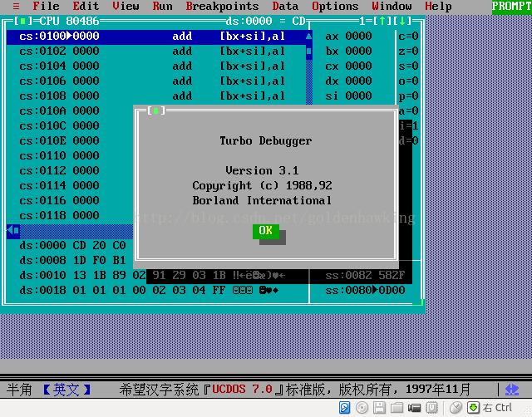
Task: Click the code pane scroll-up arrow
Action: pyautogui.click(x=308, y=37)
